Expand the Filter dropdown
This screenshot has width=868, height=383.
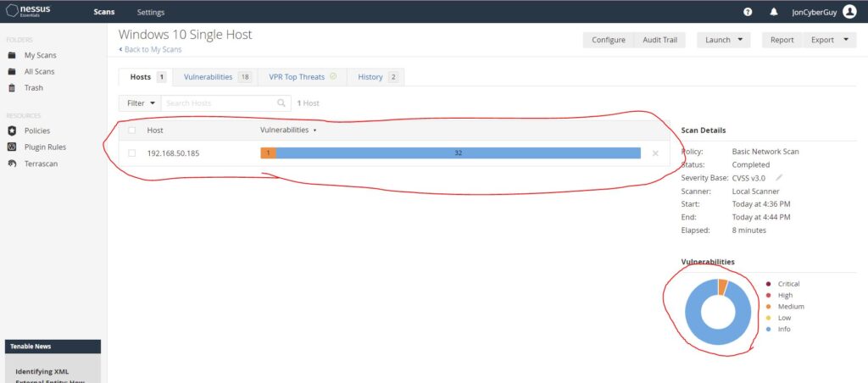tap(140, 103)
